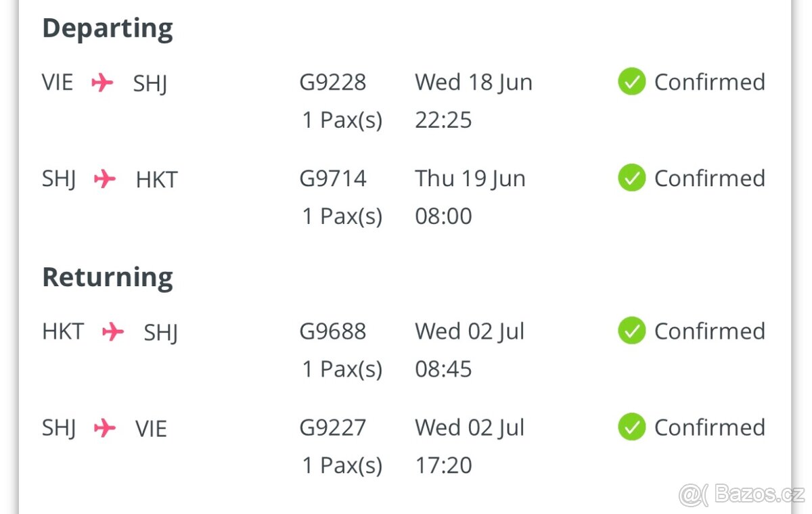
Task: Open flight number G9228
Action: [x=333, y=83]
